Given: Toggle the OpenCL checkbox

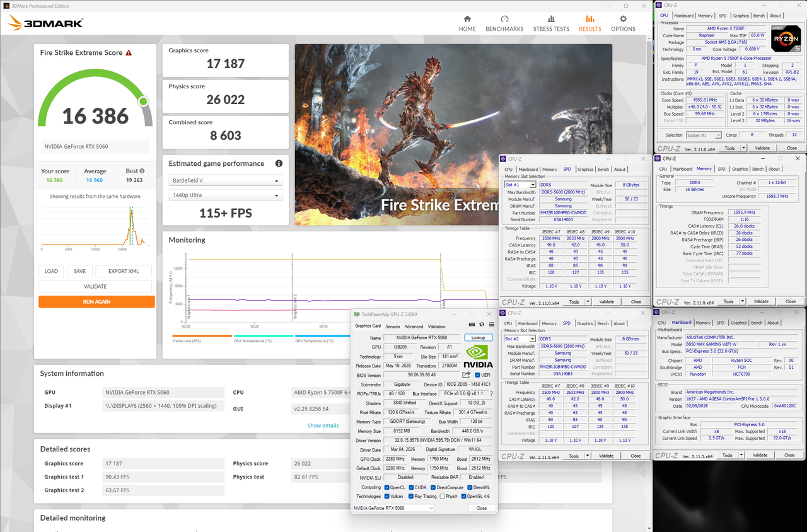Looking at the screenshot, I should coord(387,487).
